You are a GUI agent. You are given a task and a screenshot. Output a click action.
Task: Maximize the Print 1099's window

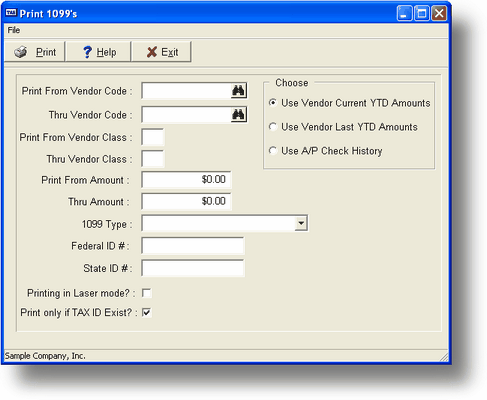(422, 14)
